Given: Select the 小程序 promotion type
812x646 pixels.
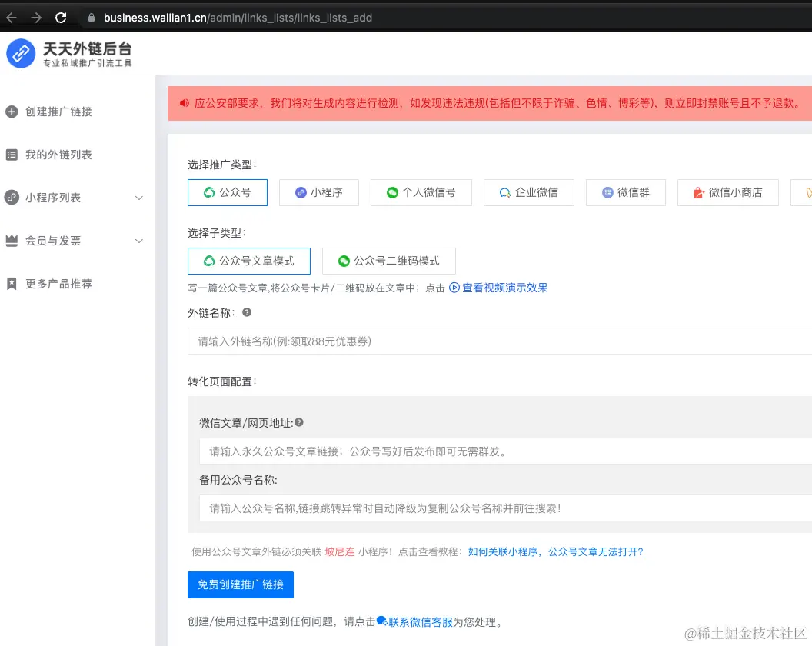Looking at the screenshot, I should tap(319, 193).
